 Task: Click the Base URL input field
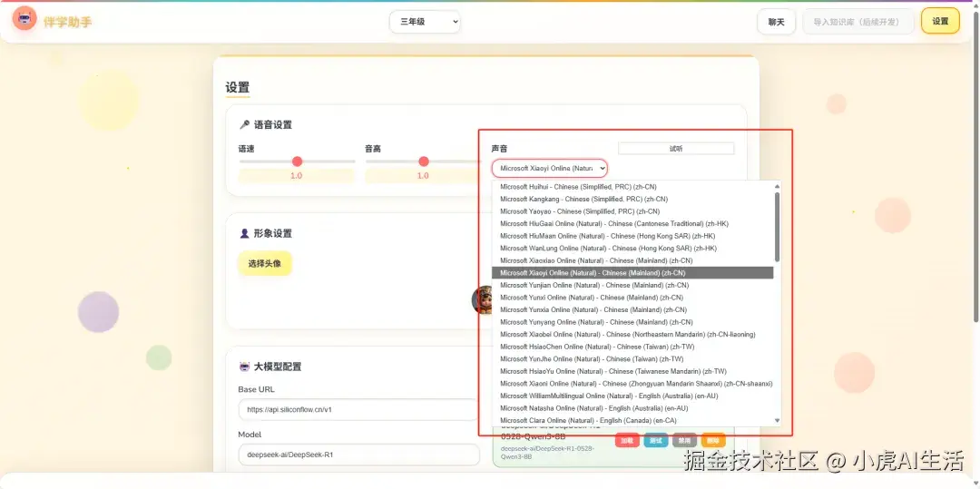[358, 410]
